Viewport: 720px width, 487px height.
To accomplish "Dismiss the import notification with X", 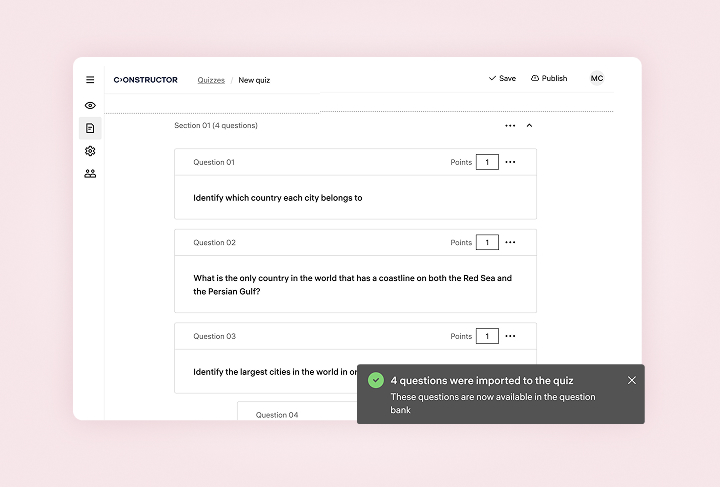I will pos(631,380).
